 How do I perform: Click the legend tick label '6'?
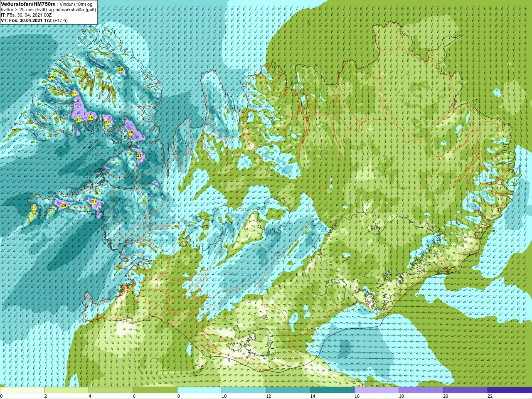(x=134, y=397)
